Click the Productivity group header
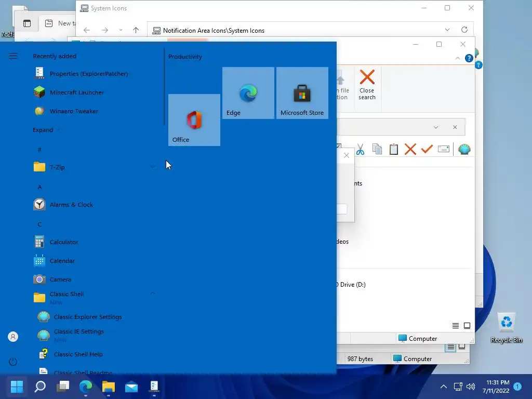Viewport: 532px width, 399px height. click(x=185, y=57)
